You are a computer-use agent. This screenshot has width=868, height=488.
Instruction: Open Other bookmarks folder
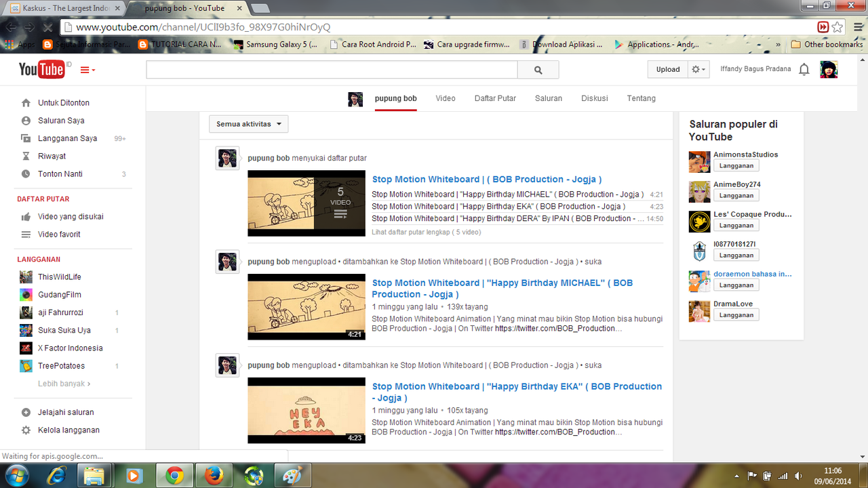(827, 45)
